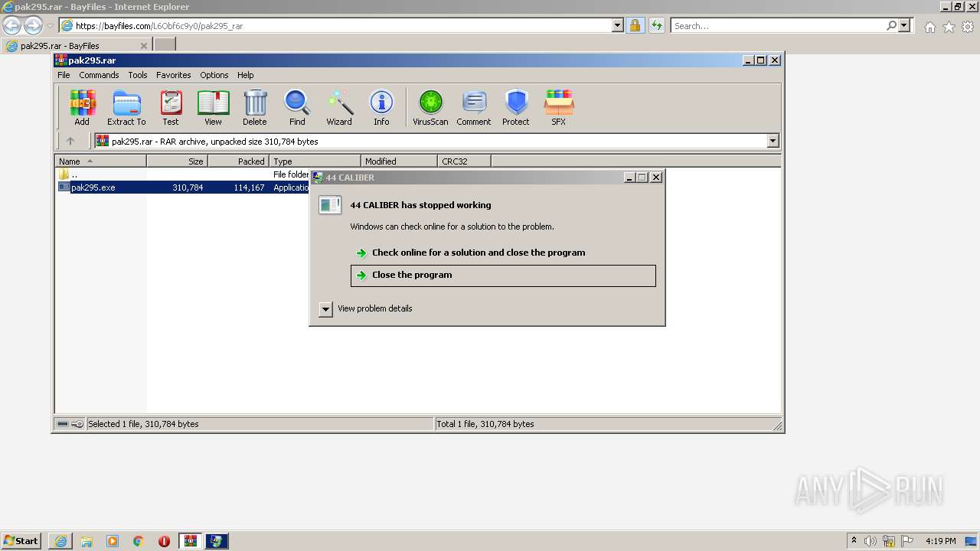Open WinRAR address path dropdown
980x551 pixels.
click(773, 141)
